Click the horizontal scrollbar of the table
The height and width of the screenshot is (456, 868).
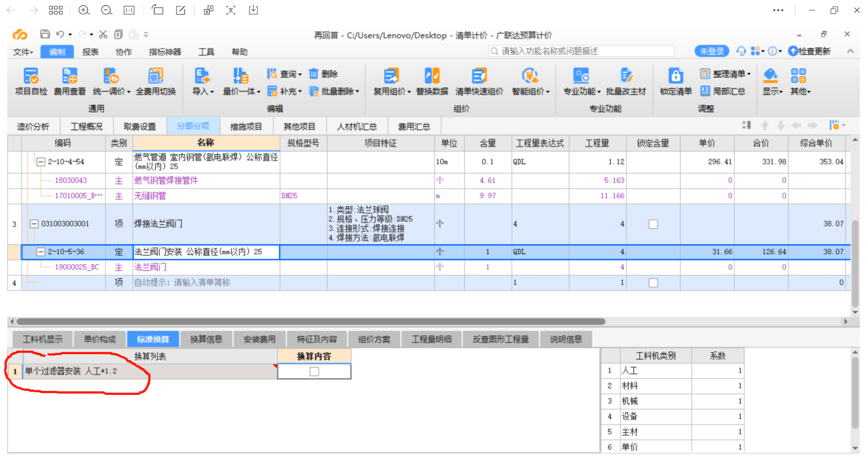click(311, 322)
